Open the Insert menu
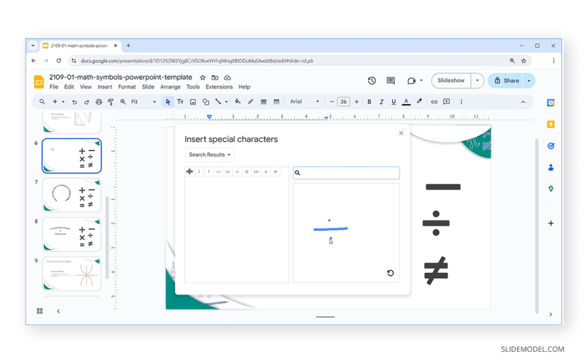The width and height of the screenshot is (588, 364). click(x=105, y=87)
